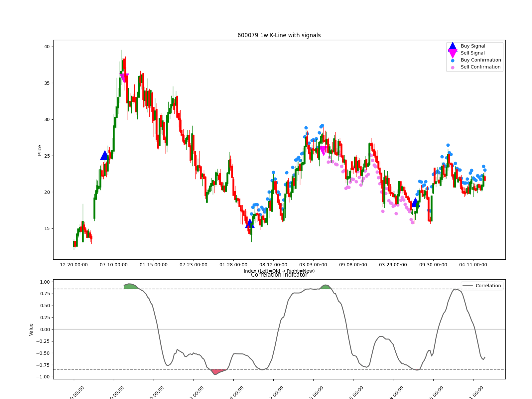Select the blue buy triangle near price 18.5

coord(415,202)
